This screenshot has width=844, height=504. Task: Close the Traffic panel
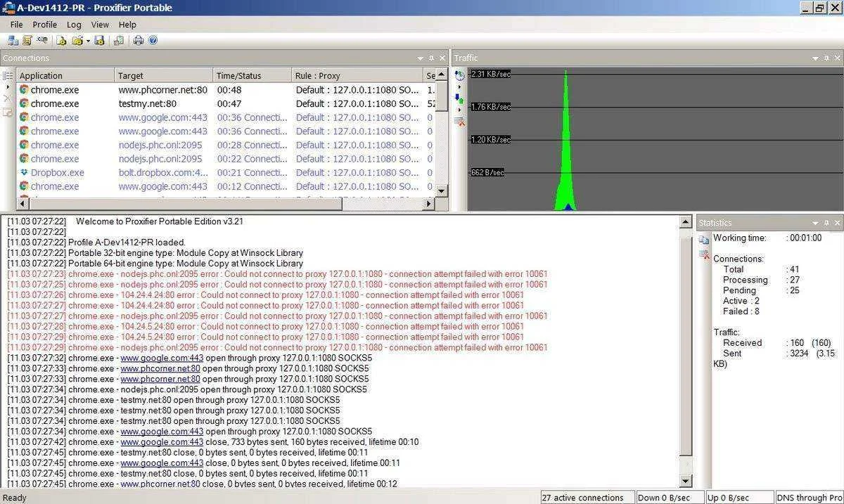pyautogui.click(x=837, y=58)
